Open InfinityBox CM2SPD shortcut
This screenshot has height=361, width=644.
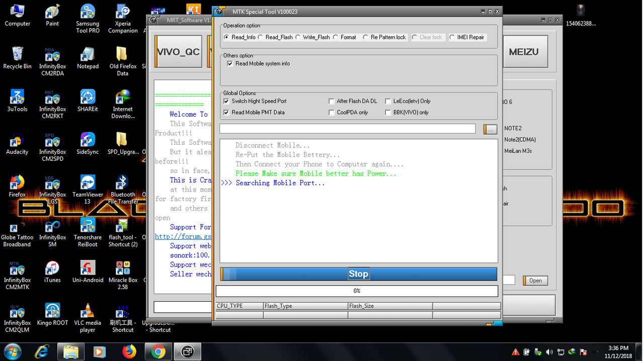(52, 147)
